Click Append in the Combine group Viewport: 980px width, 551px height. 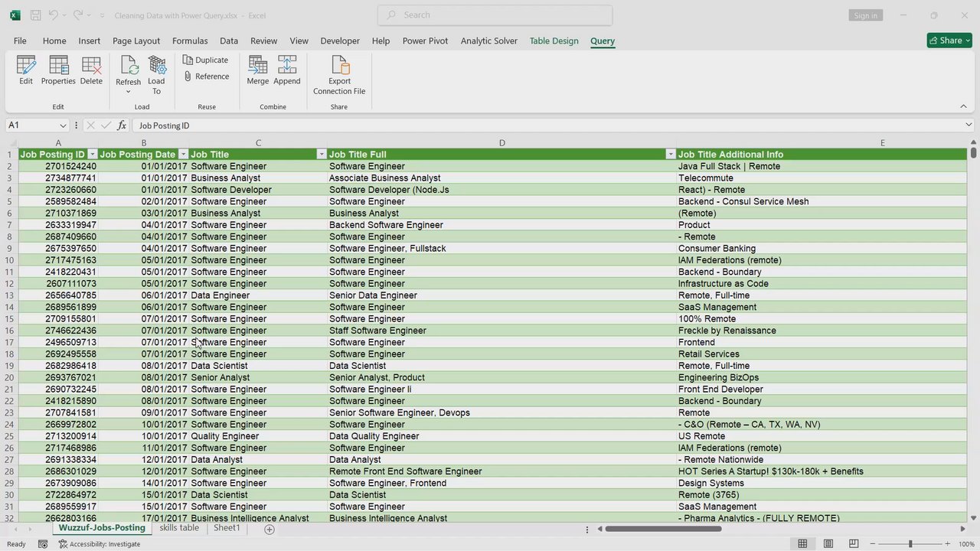tap(287, 70)
